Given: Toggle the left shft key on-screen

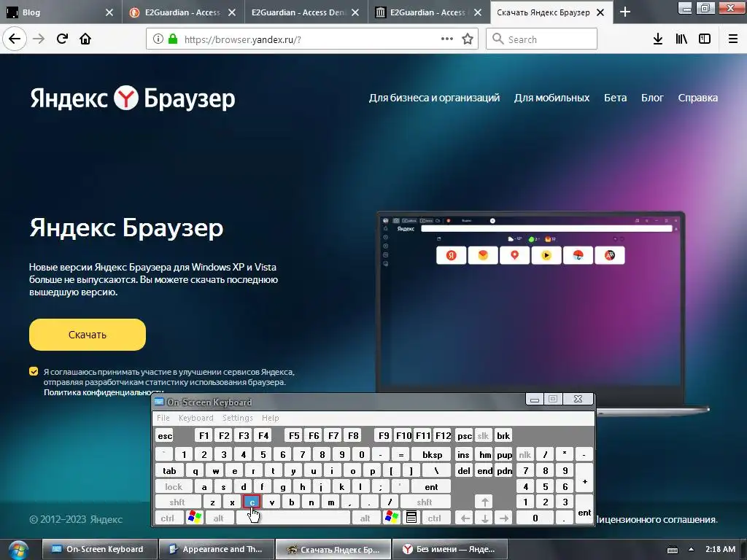Looking at the screenshot, I should pos(177,502).
